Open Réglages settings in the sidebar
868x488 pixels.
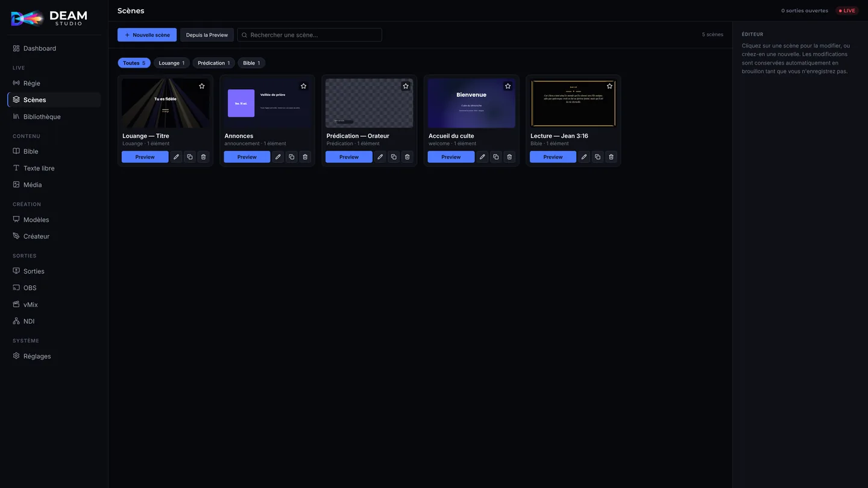(x=54, y=356)
